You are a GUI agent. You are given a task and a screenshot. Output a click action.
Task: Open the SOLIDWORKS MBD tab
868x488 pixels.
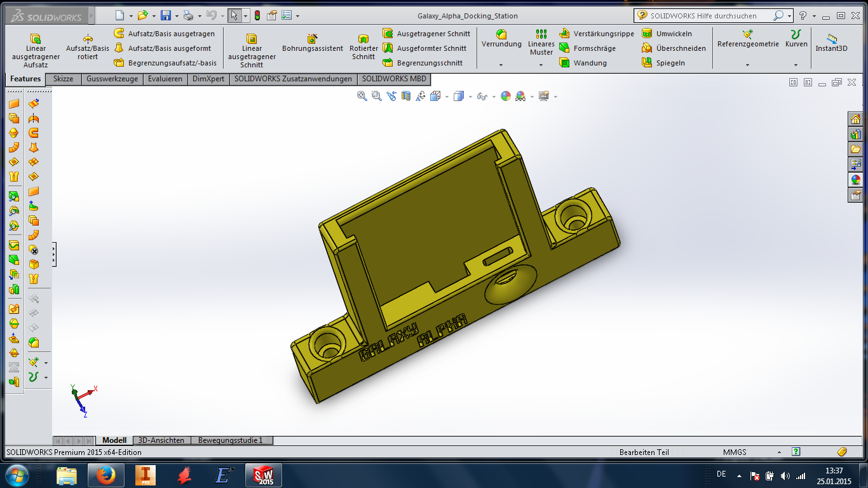click(395, 79)
